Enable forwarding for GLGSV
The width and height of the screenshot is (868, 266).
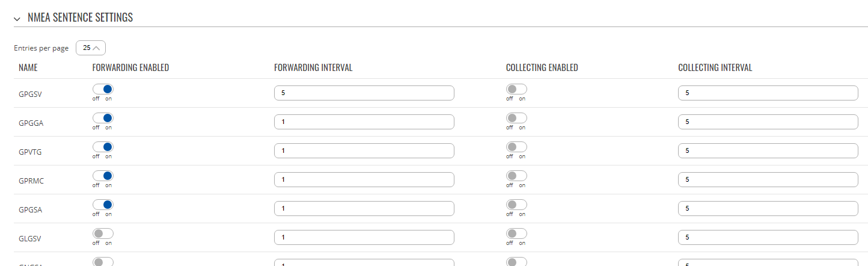[x=103, y=234]
